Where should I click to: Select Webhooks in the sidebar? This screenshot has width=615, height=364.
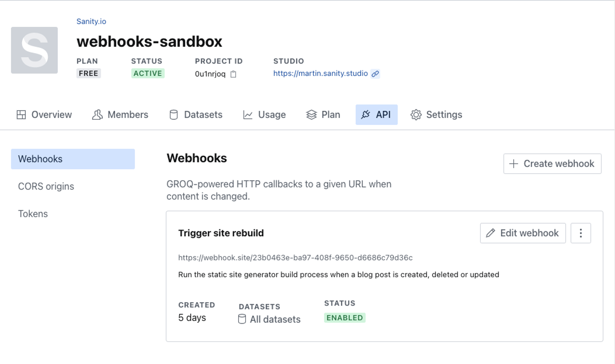73,159
